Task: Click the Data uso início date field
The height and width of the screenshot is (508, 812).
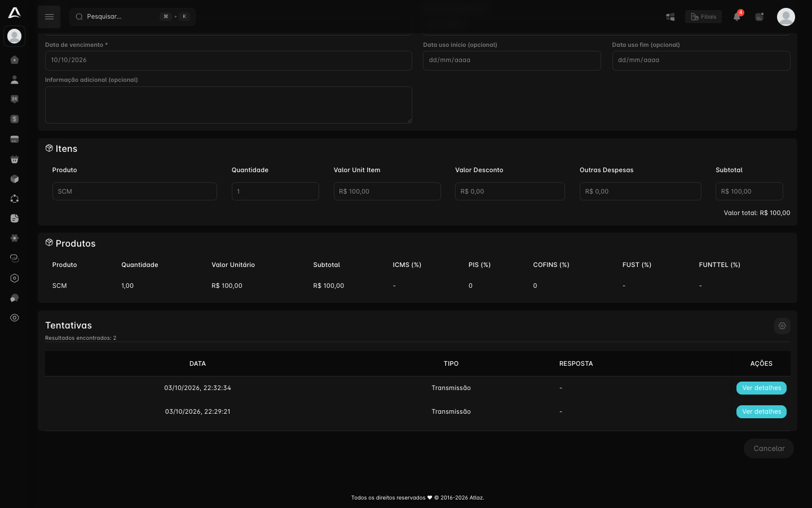Action: point(512,60)
